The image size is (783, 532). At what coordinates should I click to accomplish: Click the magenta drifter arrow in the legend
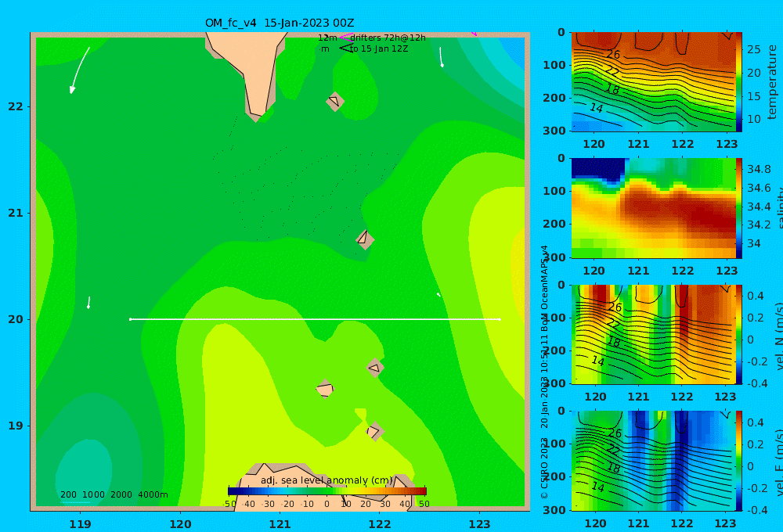point(345,37)
